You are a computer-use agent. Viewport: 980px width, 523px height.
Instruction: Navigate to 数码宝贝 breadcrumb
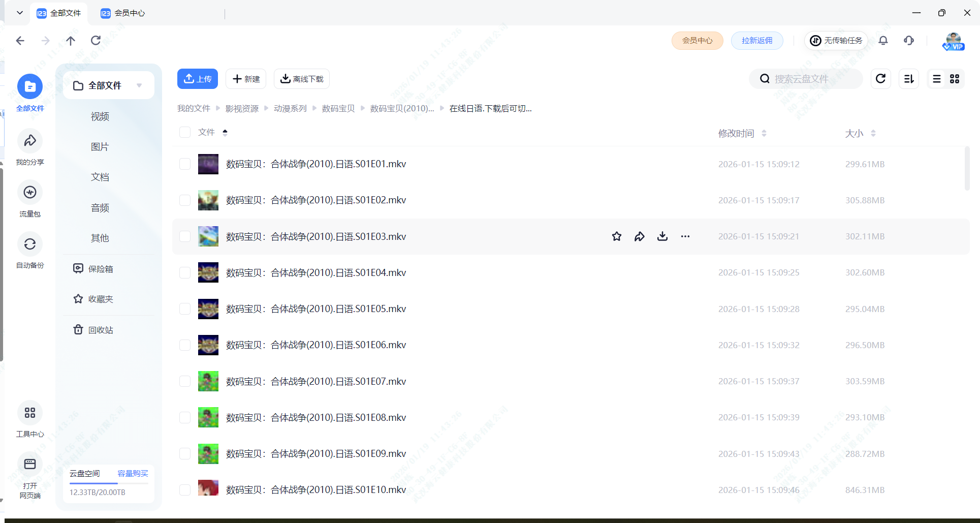tap(338, 108)
